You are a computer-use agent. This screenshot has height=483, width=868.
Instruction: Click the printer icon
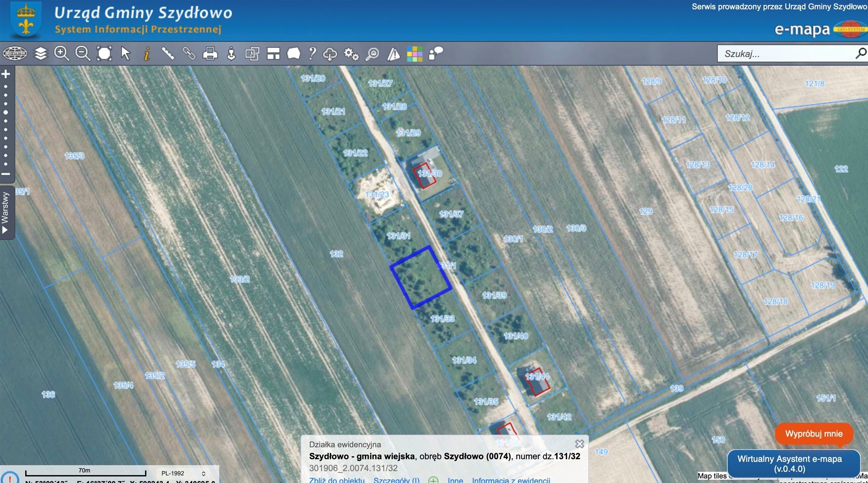click(x=210, y=54)
